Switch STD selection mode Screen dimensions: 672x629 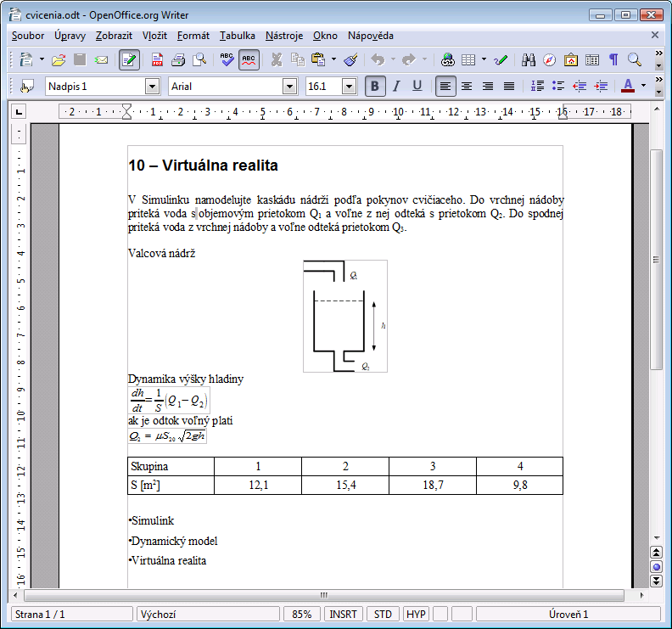coord(383,615)
